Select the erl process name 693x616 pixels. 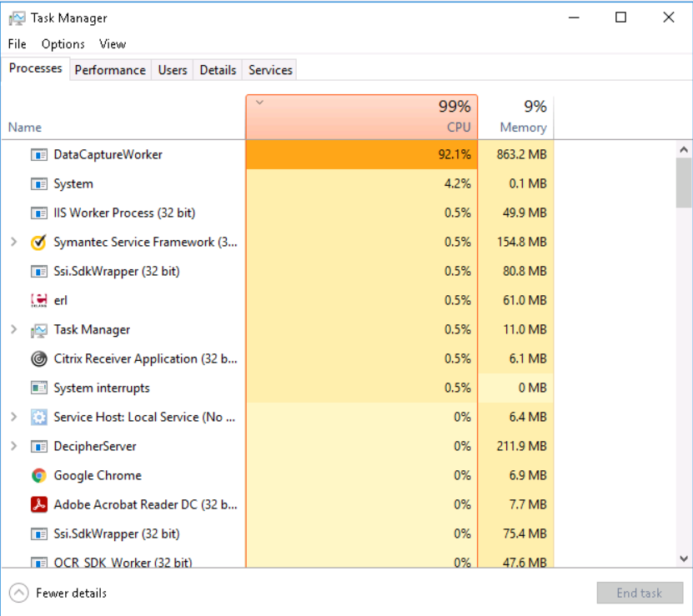click(60, 300)
